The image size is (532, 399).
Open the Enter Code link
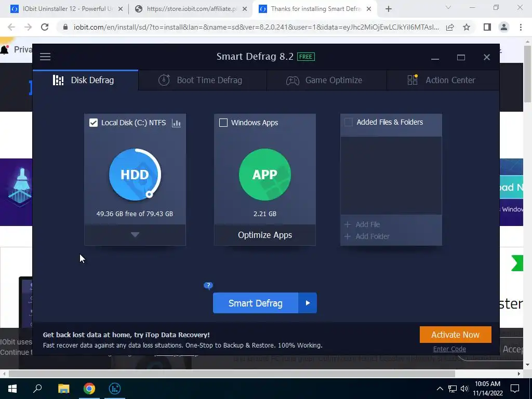[x=449, y=349]
